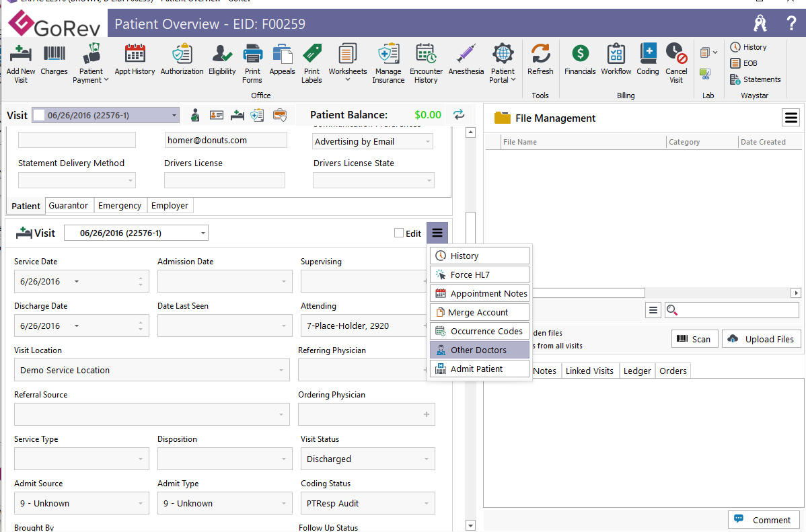Click the patient person icon next to Visit
806x532 pixels.
[195, 115]
